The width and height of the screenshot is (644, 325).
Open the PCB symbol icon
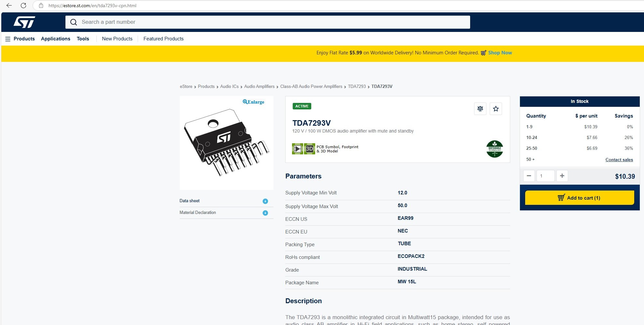coord(298,149)
